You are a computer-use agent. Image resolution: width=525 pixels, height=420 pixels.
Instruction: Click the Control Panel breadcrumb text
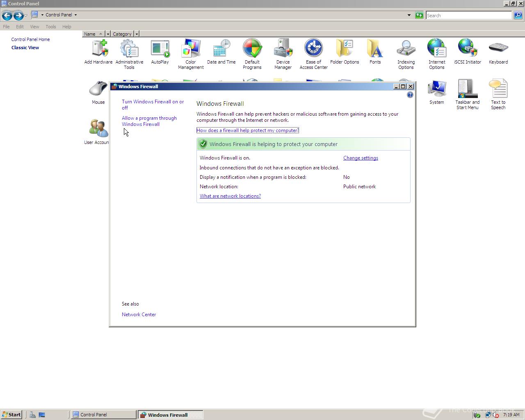coord(59,15)
